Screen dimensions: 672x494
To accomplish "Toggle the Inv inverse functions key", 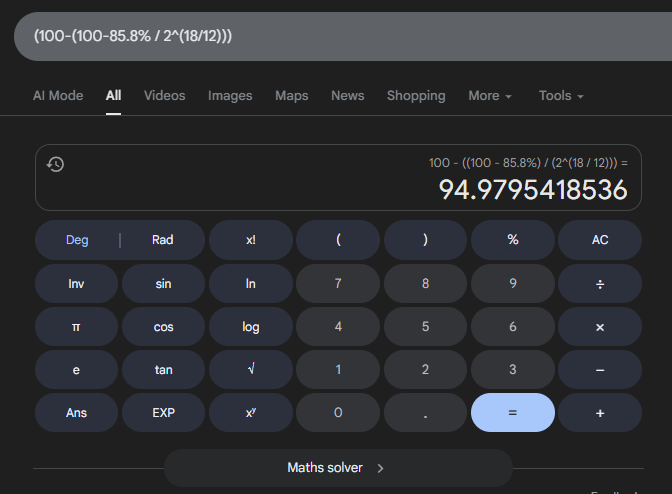I will coord(76,284).
